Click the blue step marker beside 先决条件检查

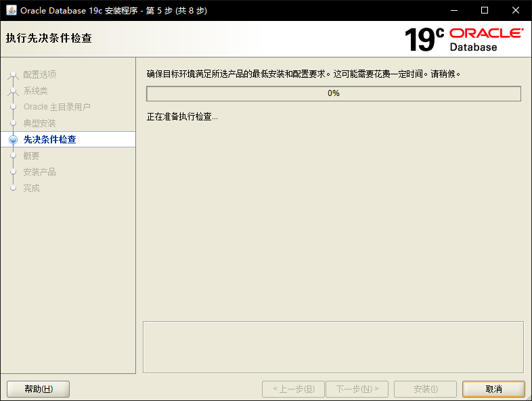pos(14,139)
